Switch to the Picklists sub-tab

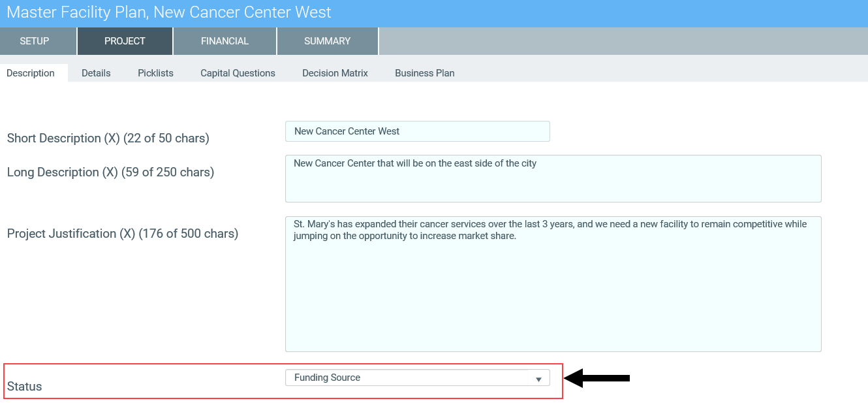[155, 73]
